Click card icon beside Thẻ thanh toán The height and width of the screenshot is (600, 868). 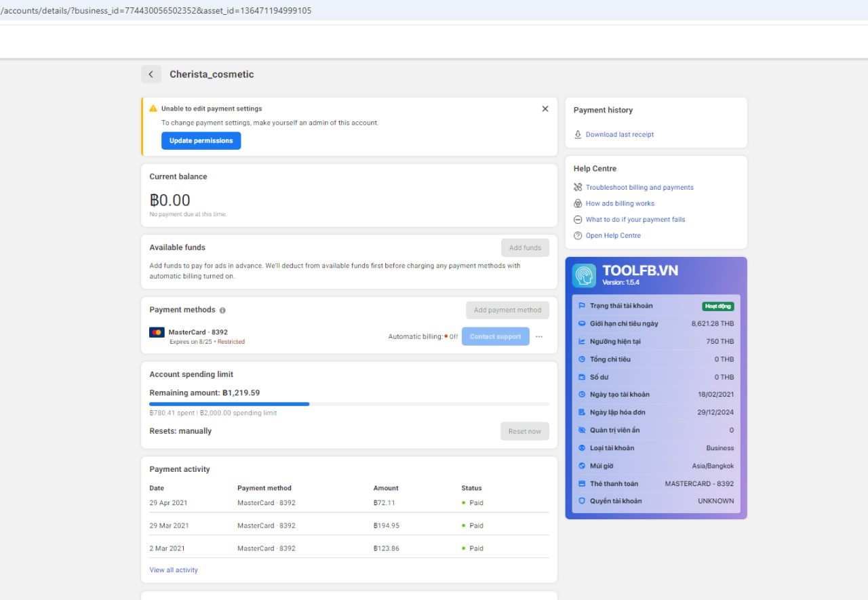(x=582, y=484)
